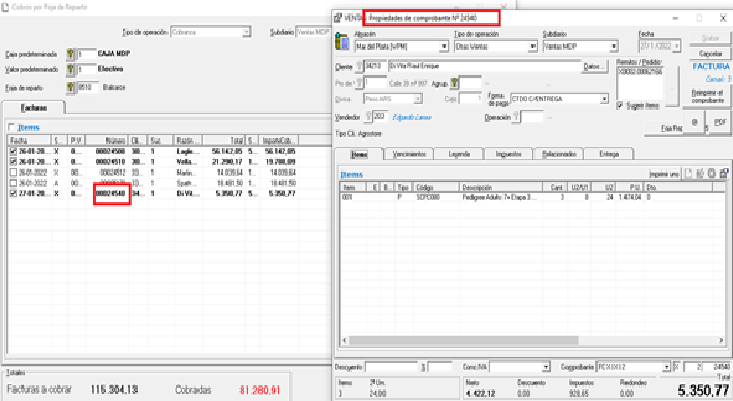This screenshot has height=401, width=733.
Task: Click the Cliente lookup icon
Action: [x=361, y=66]
